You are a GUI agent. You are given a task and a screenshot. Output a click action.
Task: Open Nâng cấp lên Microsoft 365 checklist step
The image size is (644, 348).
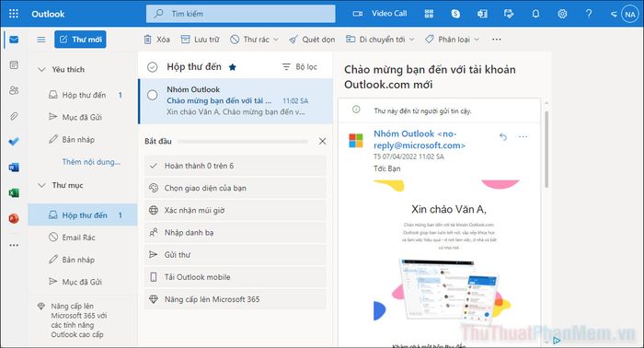235,298
